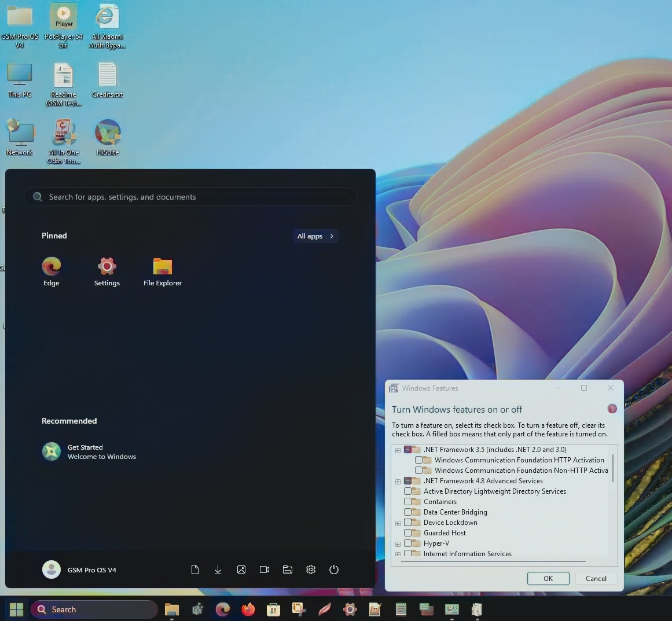Expand .NET Framework 4.8 Advanced Services node
The width and height of the screenshot is (672, 621).
[x=398, y=482]
